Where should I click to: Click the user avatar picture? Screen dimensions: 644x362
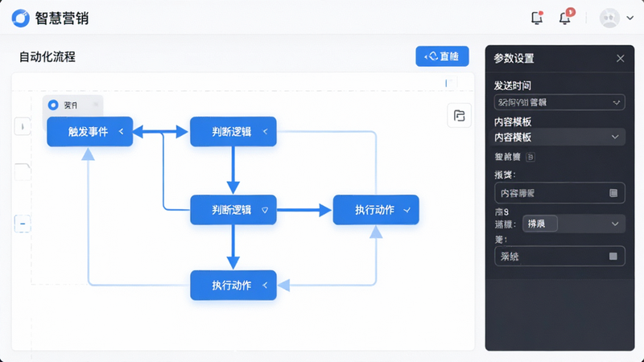(609, 18)
